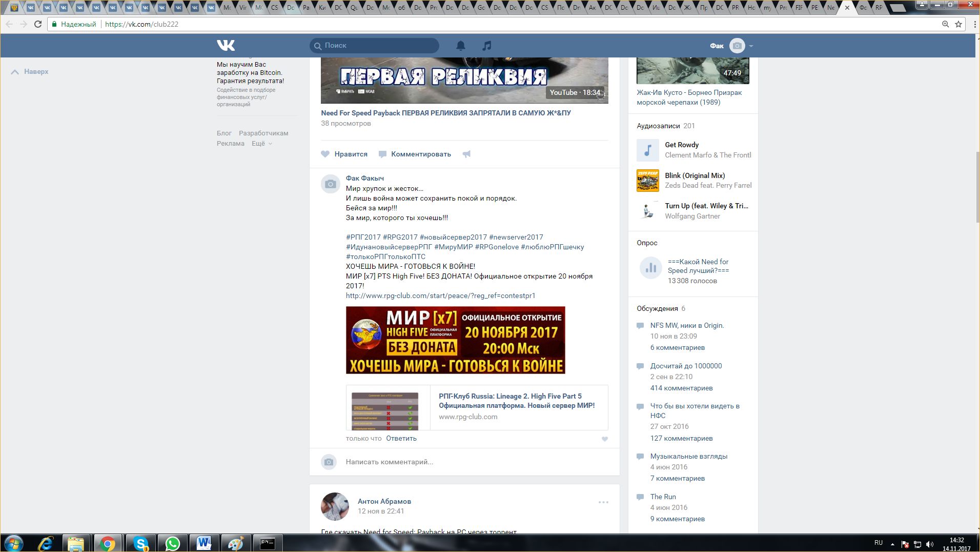Open the music note icon in header
Viewport: 980px width, 552px height.
point(487,46)
